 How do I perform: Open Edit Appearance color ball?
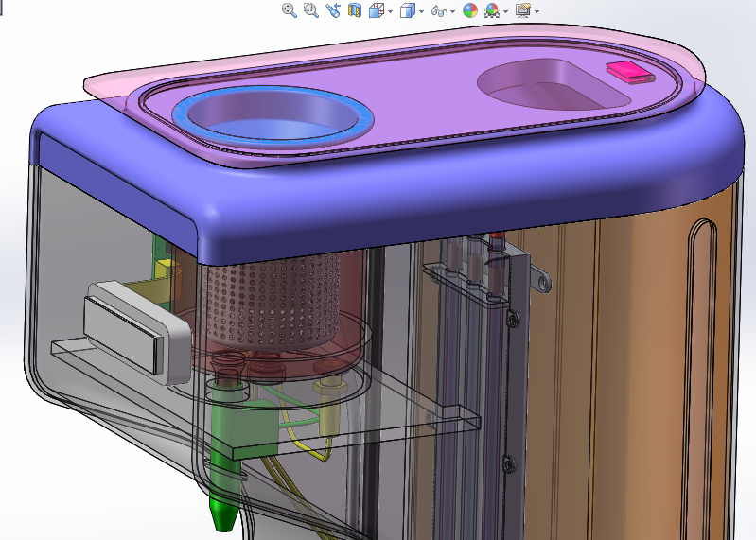[x=470, y=10]
